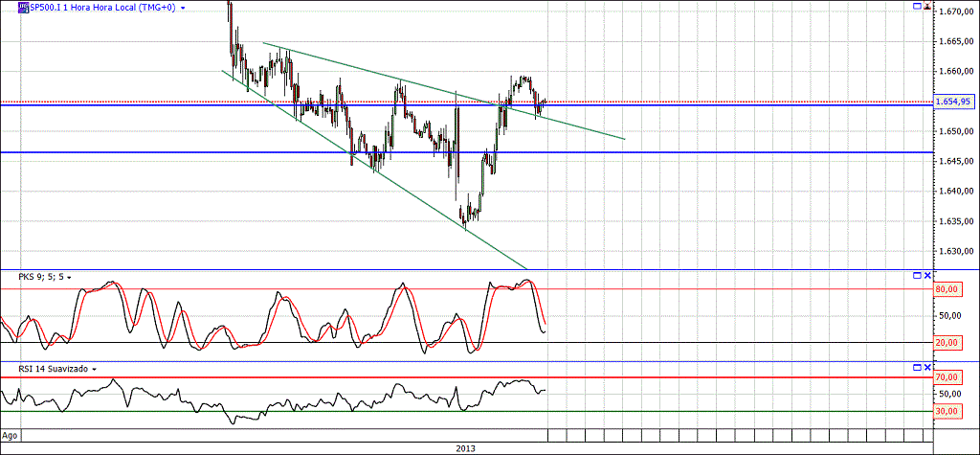Expand the PKS 9; 5; 5 indicator menu
This screenshot has height=455, width=980.
(69, 277)
